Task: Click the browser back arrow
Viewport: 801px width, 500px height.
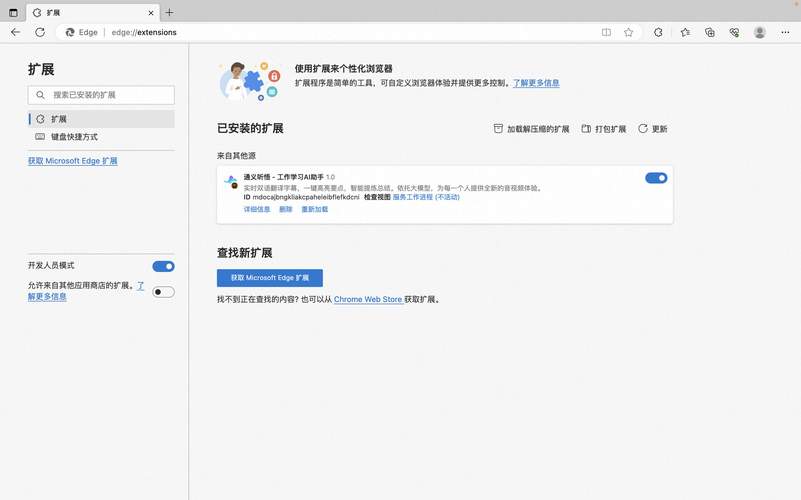Action: pos(15,32)
